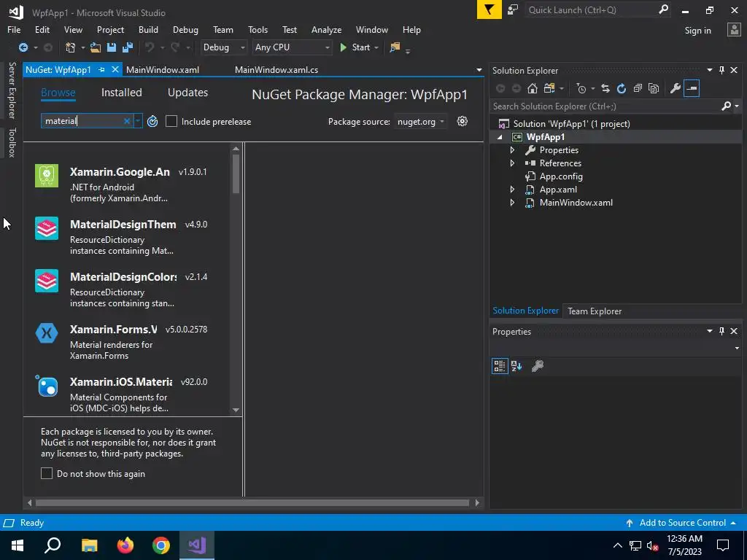Open Firefox from taskbar
The width and height of the screenshot is (747, 560).
(125, 545)
